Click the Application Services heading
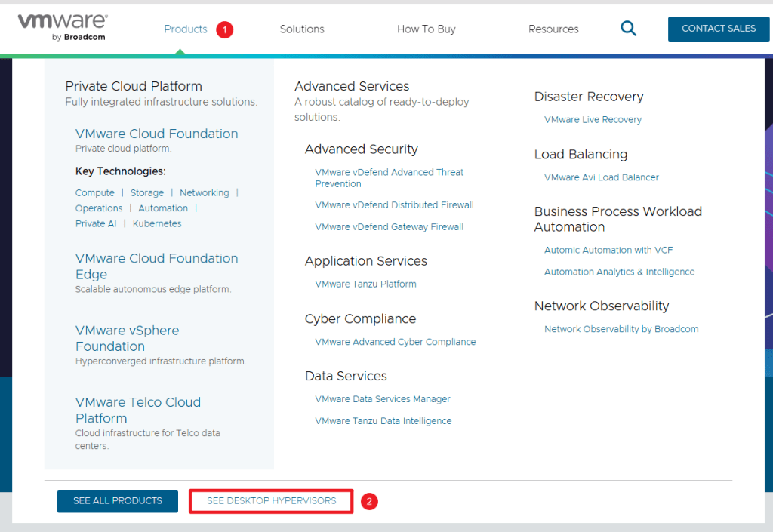 coord(366,261)
